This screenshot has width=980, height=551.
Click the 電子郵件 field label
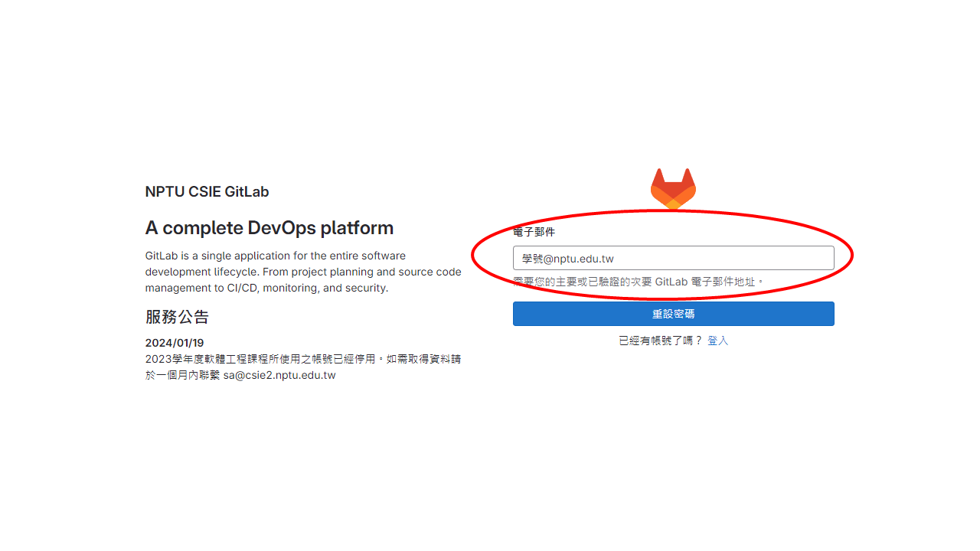[x=534, y=231]
